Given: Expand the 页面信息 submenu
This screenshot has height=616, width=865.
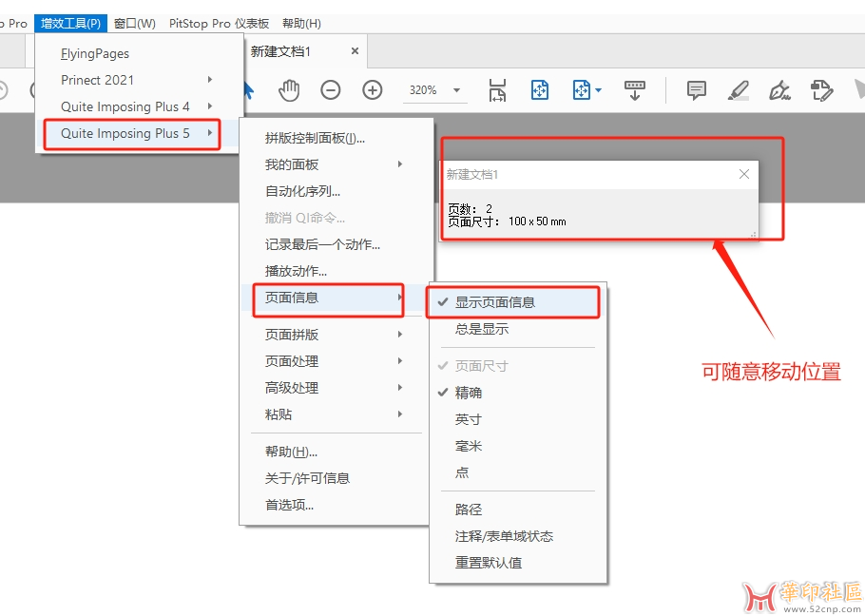Looking at the screenshot, I should [x=336, y=298].
